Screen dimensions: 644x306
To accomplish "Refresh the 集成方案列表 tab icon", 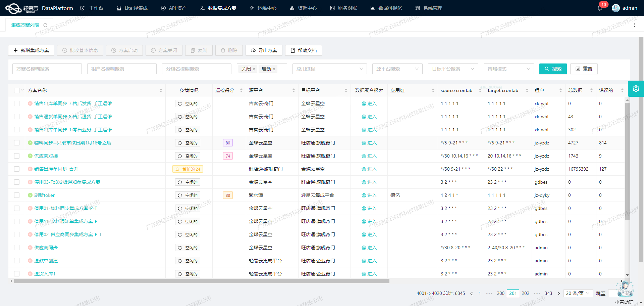I will click(45, 25).
